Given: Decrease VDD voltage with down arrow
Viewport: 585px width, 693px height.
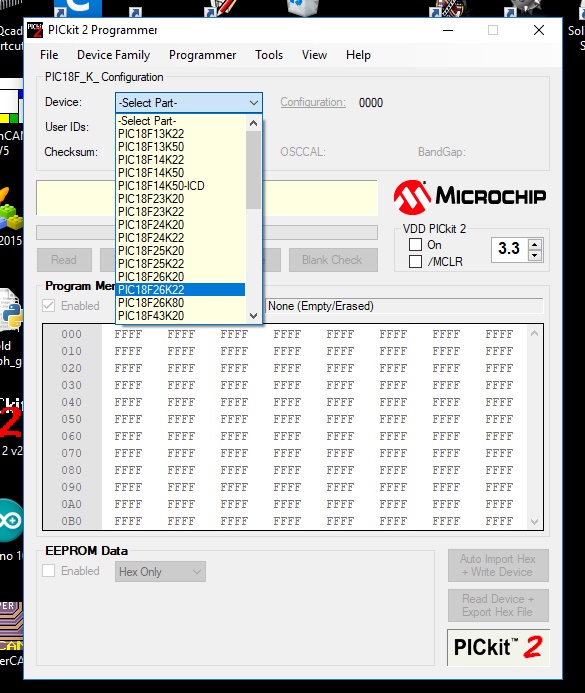Looking at the screenshot, I should click(535, 255).
